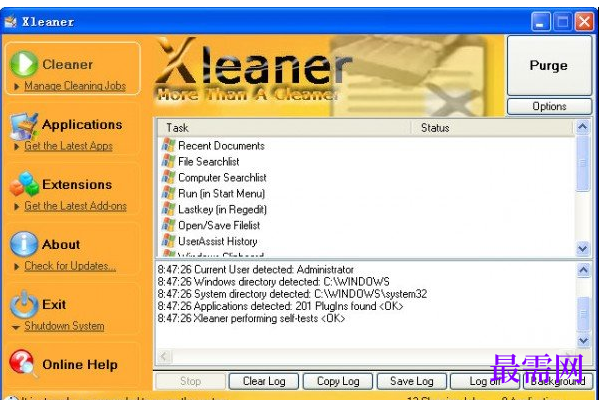The image size is (602, 400).
Task: Click log line Windows directory detected
Action: 273,282
